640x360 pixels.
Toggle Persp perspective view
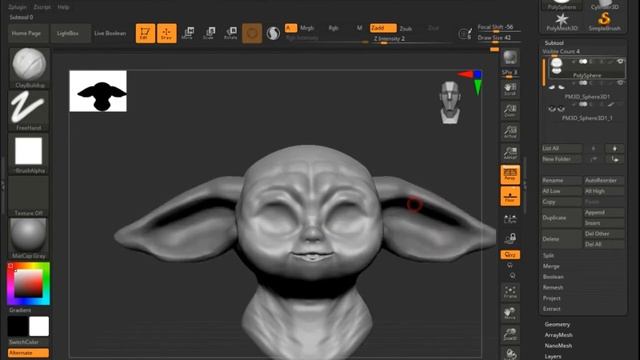[x=510, y=174]
